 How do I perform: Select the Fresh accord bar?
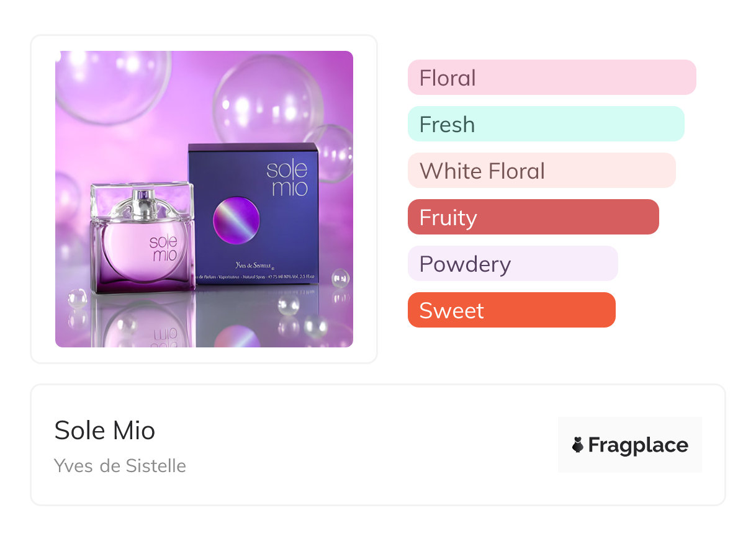click(x=546, y=124)
